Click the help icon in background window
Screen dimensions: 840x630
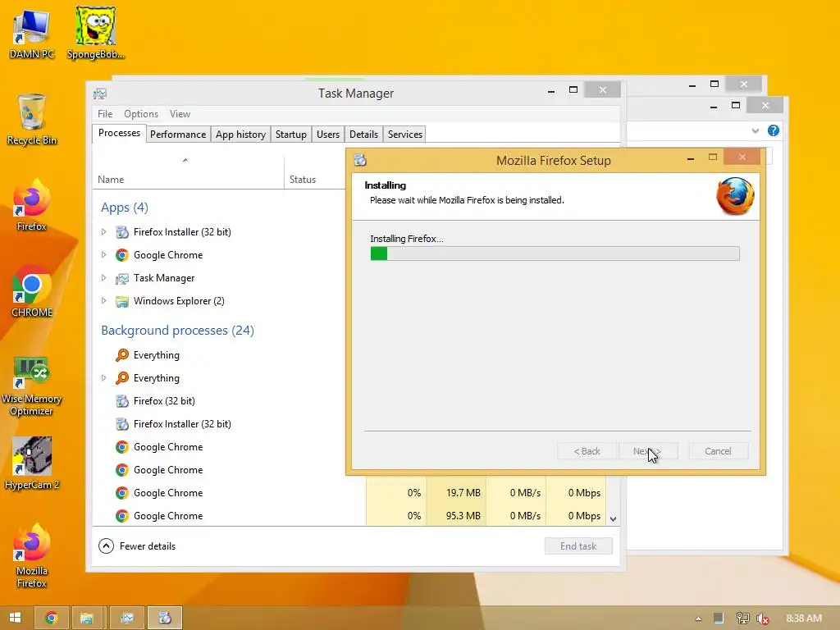[x=773, y=130]
